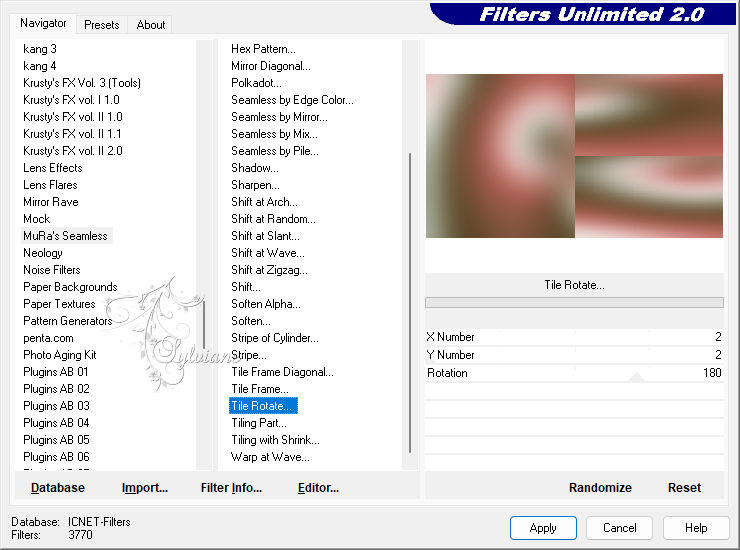
Task: Choose 'Sharpen...' filter
Action: pyautogui.click(x=255, y=185)
